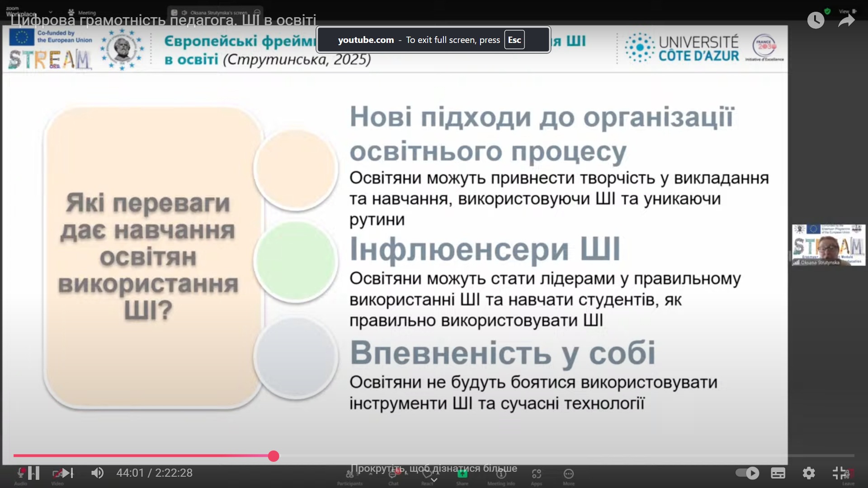Toggle the autoplay switch
Screen dimensions: 868x488
tap(747, 473)
